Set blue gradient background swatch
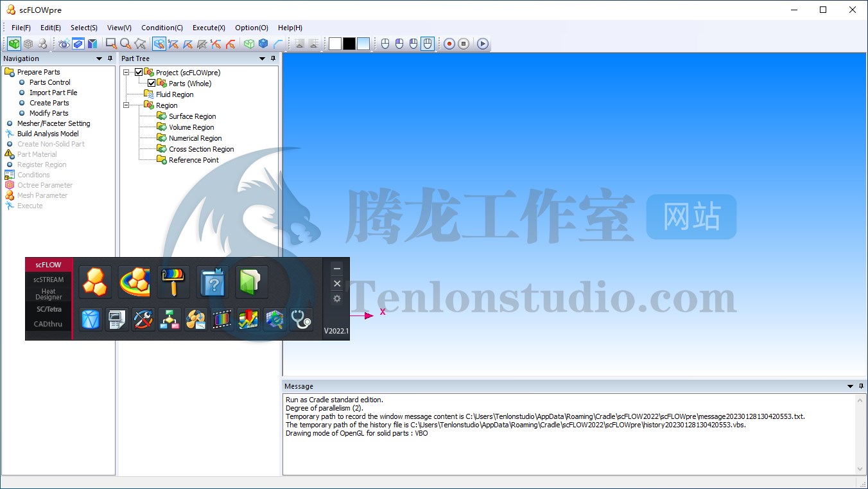The height and width of the screenshot is (489, 868). 363,44
